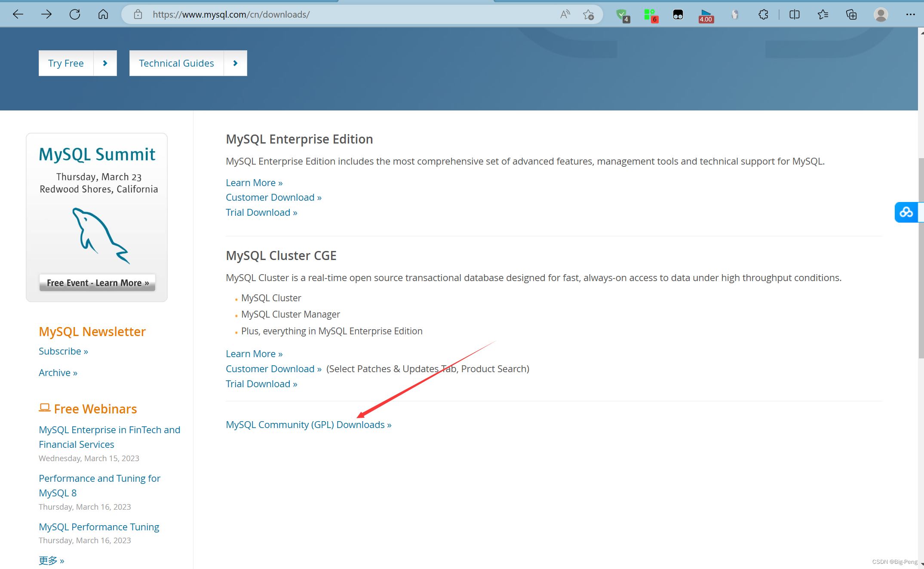Click the user profile avatar
This screenshot has width=924, height=569.
[881, 15]
